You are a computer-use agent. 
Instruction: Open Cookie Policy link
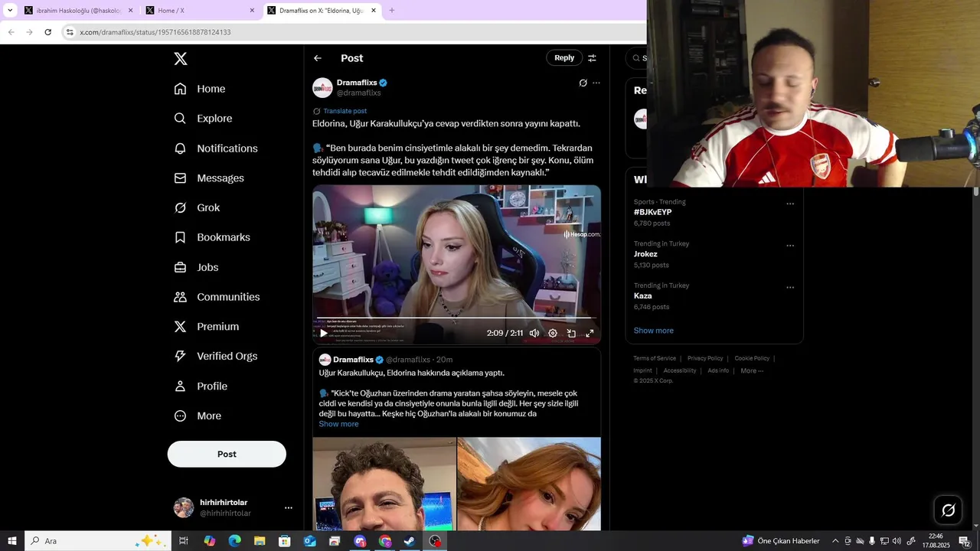(x=752, y=358)
